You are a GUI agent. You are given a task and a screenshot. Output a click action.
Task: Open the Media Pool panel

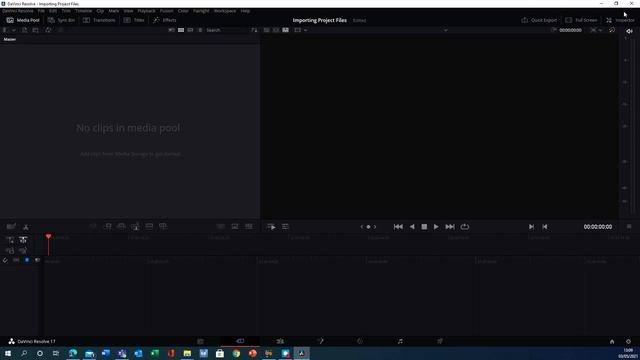23,20
